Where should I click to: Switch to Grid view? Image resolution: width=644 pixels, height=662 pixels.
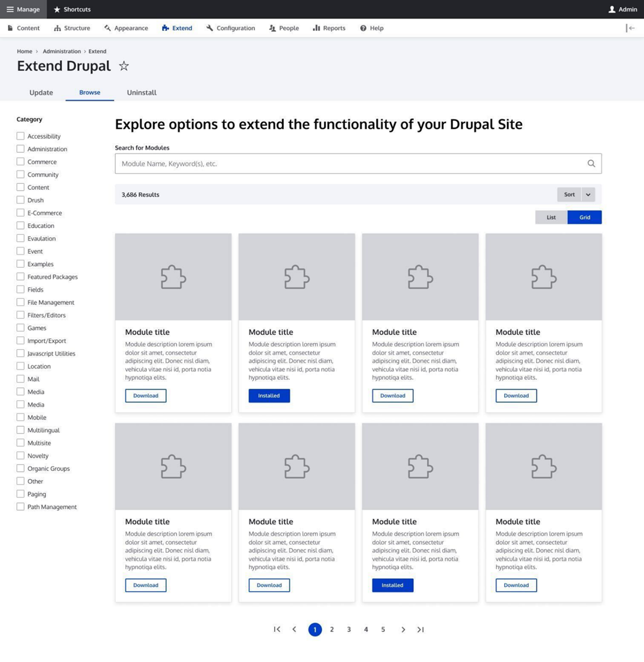point(584,217)
